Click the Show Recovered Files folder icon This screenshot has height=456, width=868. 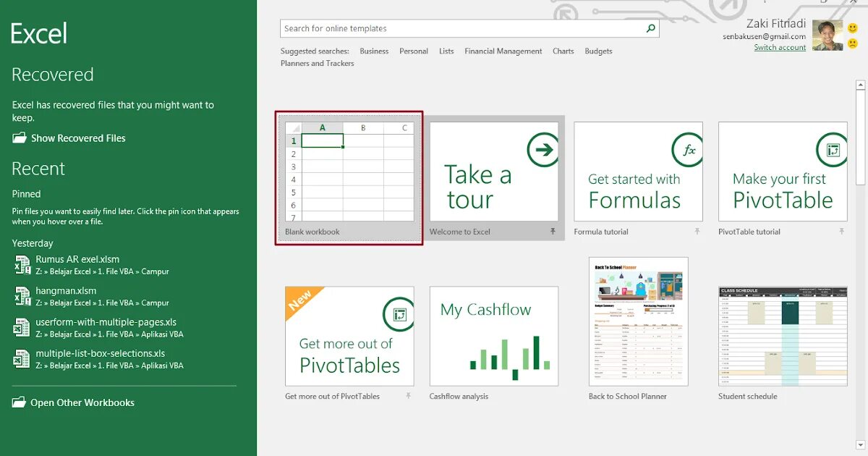coord(20,138)
